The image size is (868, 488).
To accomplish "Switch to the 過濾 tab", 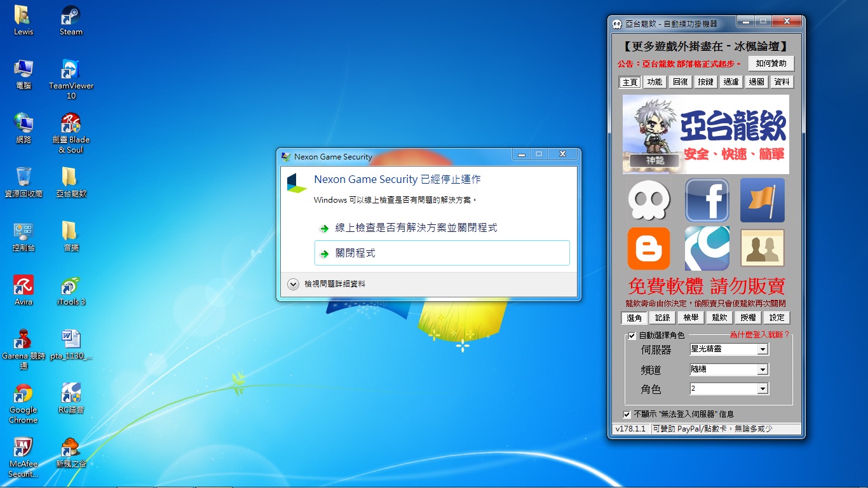I will coord(731,82).
